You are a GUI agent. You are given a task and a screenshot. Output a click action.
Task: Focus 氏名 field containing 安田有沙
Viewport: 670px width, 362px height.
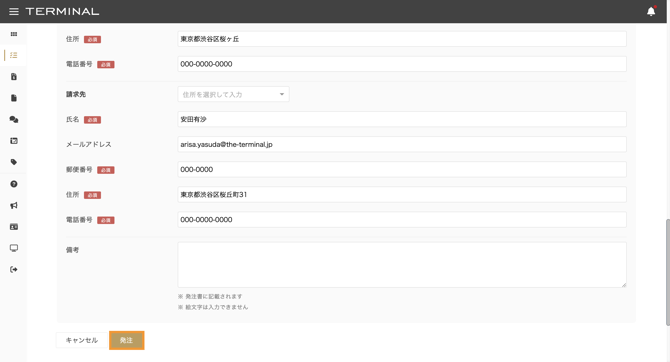(x=402, y=119)
